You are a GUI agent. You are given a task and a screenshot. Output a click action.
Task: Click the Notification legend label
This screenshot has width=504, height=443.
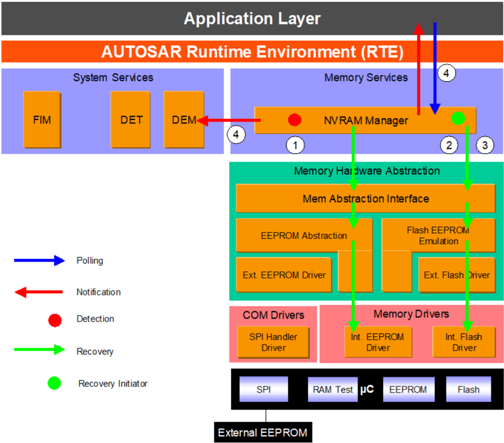point(99,292)
